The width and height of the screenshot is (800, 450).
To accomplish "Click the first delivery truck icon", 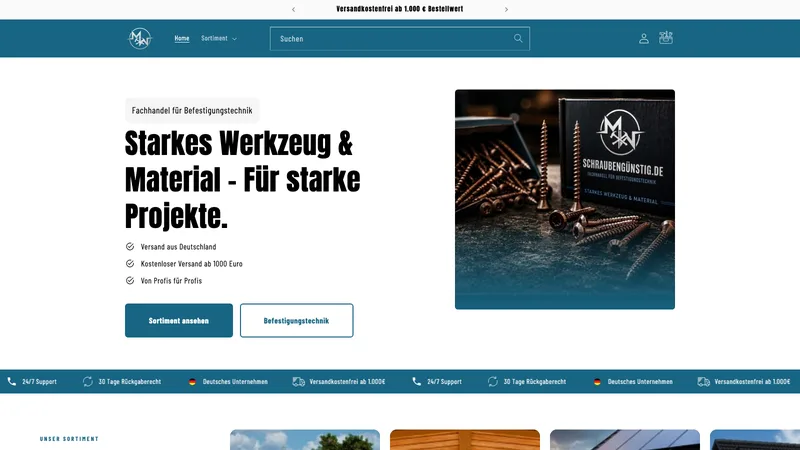I will 298,382.
